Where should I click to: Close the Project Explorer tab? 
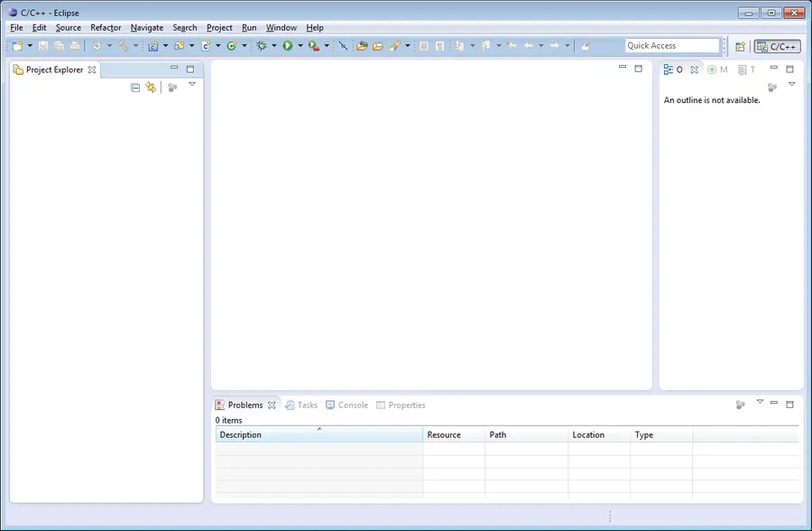point(92,70)
